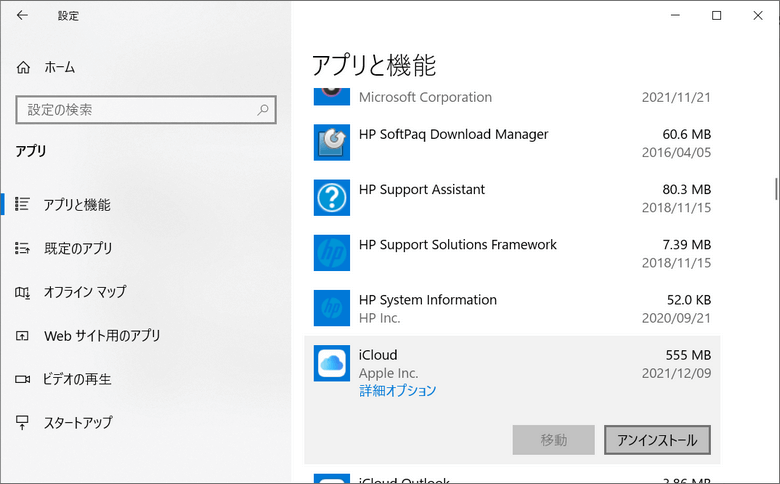Click the search magnifier icon
The height and width of the screenshot is (484, 780).
(x=263, y=109)
